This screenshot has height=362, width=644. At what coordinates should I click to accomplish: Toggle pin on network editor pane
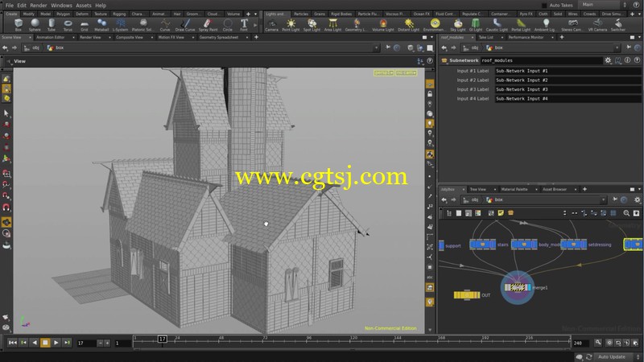(615, 200)
